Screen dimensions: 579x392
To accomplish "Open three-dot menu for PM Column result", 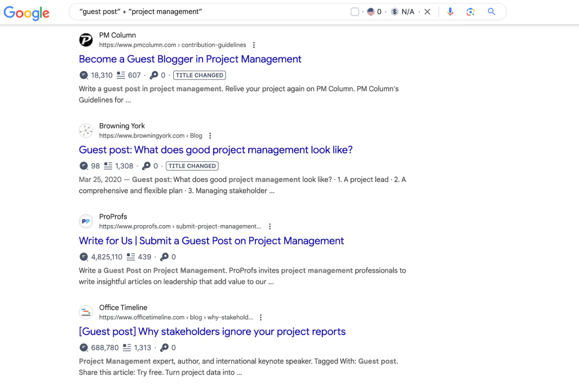I will (x=254, y=45).
